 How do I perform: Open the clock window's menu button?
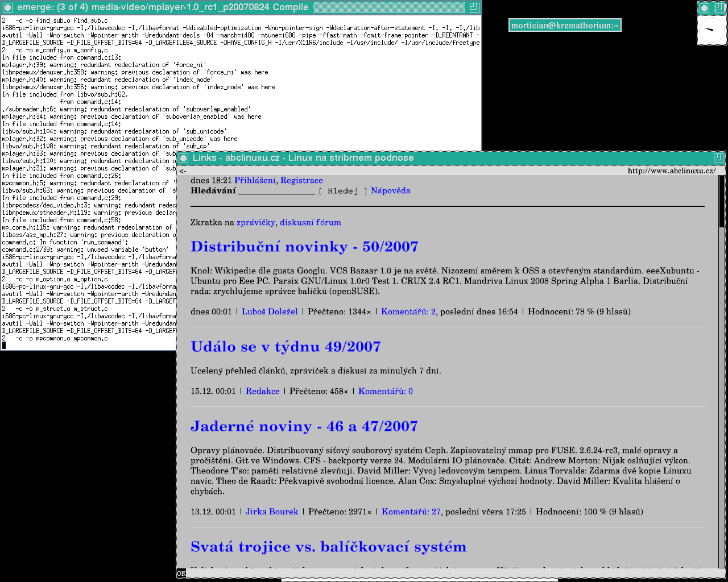click(704, 8)
